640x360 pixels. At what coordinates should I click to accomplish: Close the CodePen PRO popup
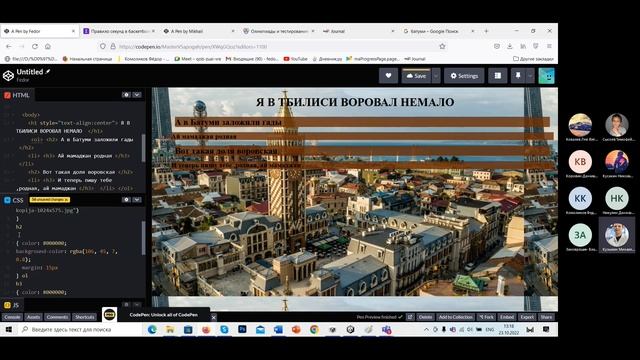point(213,317)
